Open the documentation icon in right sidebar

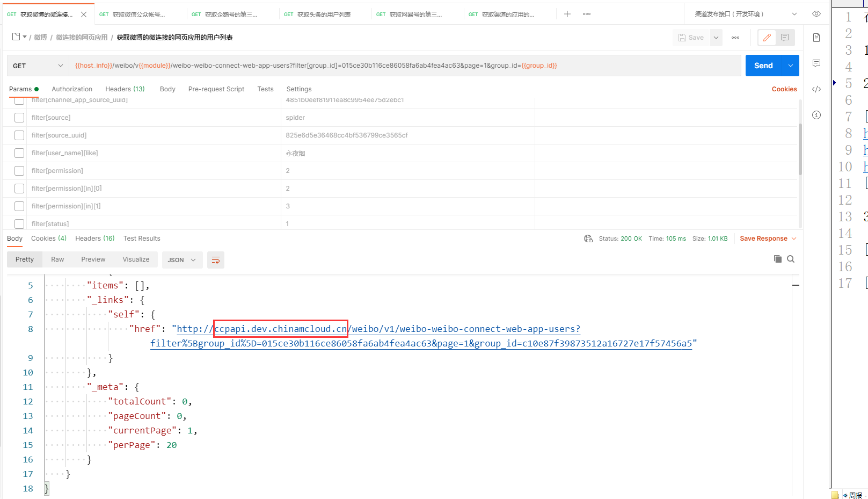(816, 38)
